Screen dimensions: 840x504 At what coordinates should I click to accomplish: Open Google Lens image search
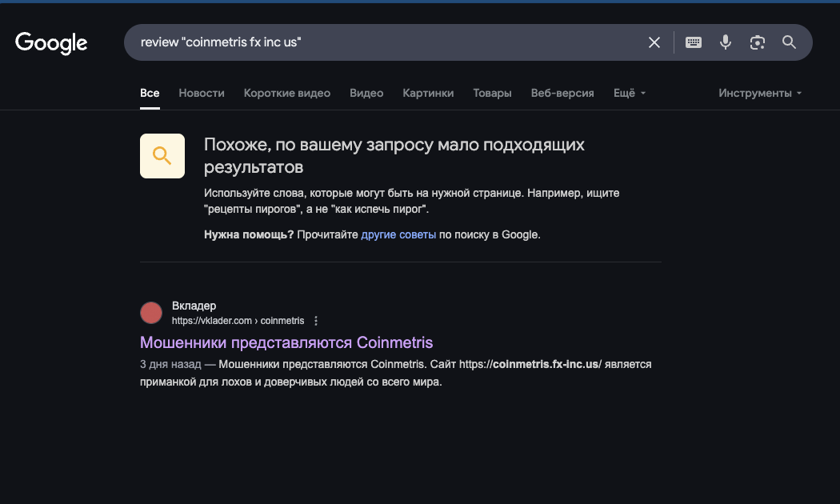tap(757, 42)
